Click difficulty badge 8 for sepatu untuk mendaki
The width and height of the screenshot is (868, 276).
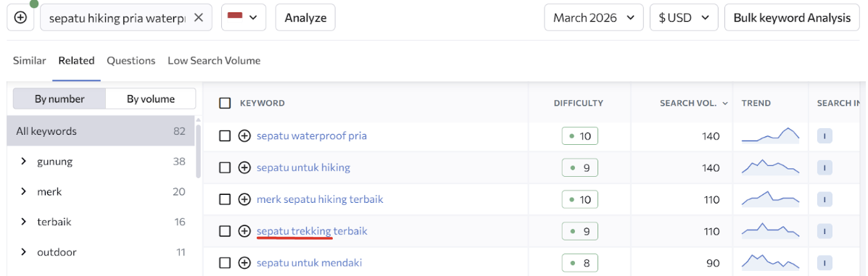(580, 263)
